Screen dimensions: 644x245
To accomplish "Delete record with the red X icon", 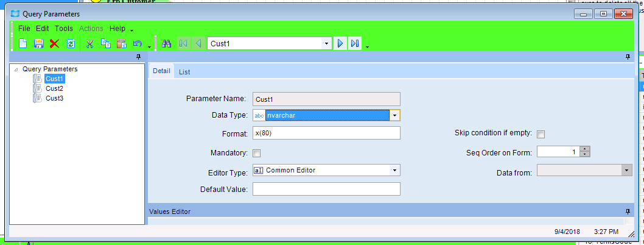I will pos(54,43).
